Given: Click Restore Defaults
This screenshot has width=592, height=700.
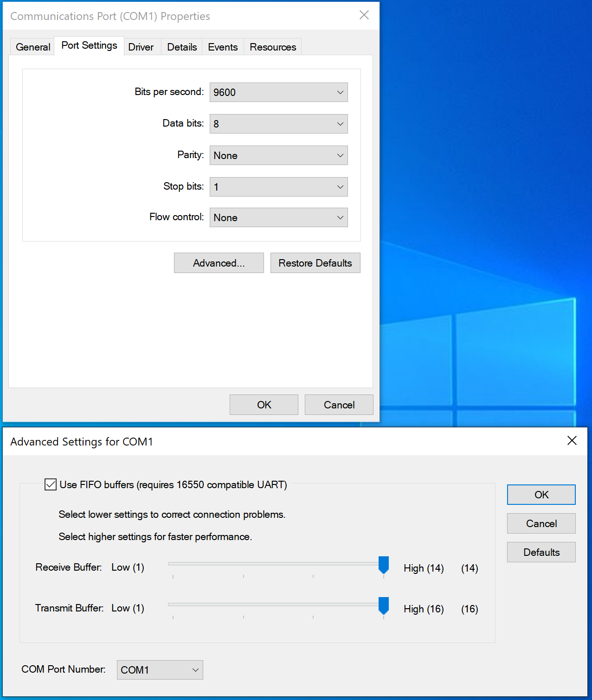Looking at the screenshot, I should pyautogui.click(x=315, y=263).
